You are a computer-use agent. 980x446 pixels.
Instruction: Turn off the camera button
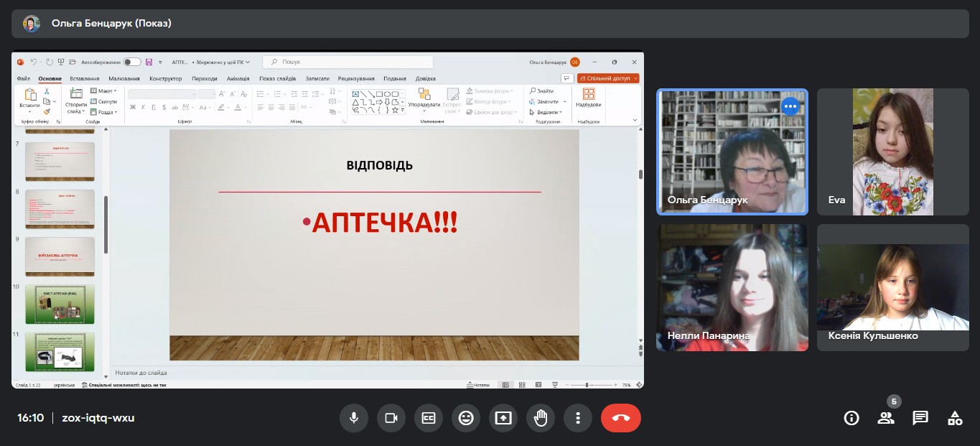pos(391,418)
